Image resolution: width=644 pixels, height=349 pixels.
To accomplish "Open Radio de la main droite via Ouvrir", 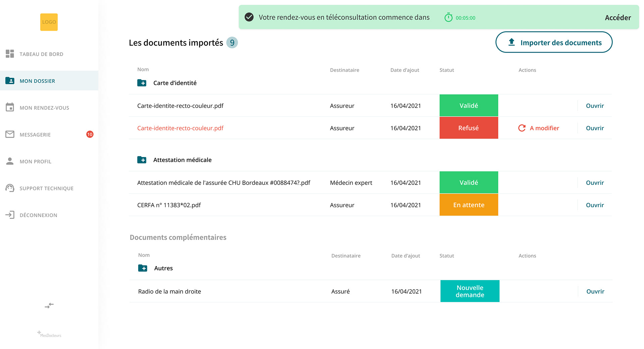I will coord(595,291).
